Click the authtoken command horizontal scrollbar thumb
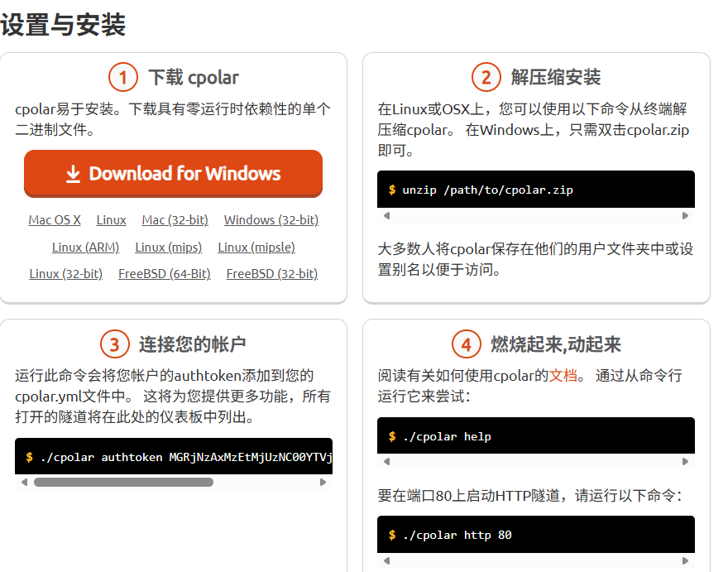The height and width of the screenshot is (572, 728). tap(123, 482)
